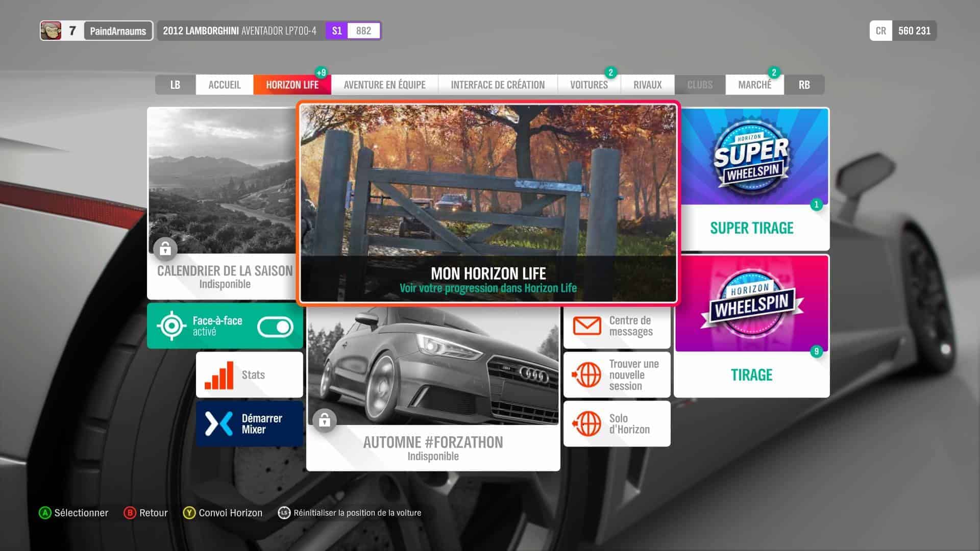Open the Centre de messages envelope icon
Image resolution: width=980 pixels, height=551 pixels.
[587, 326]
